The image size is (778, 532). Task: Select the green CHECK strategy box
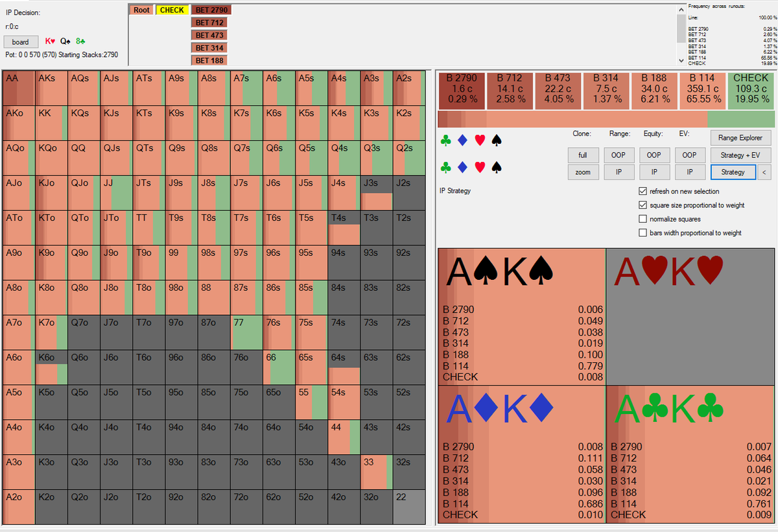coord(751,90)
